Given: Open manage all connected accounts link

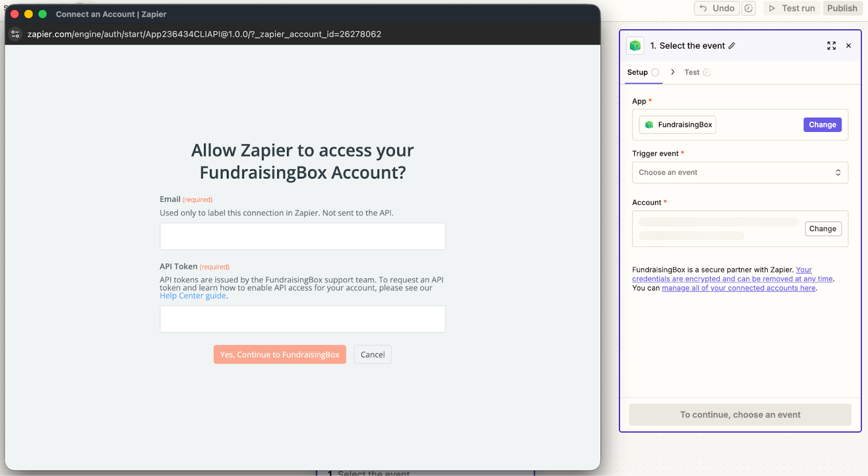Looking at the screenshot, I should click(739, 288).
